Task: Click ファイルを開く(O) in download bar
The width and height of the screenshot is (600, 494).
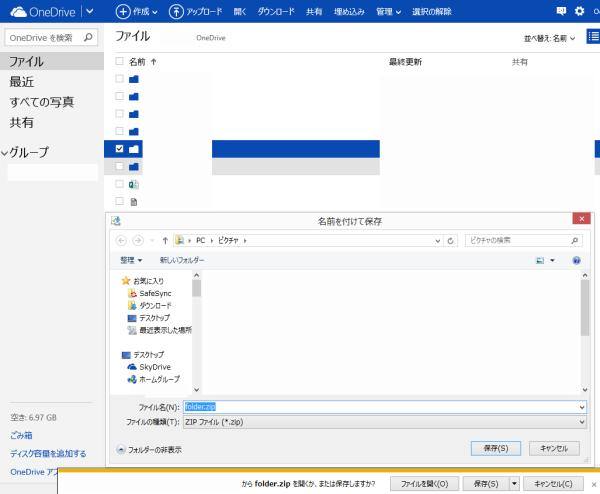Action: (425, 483)
